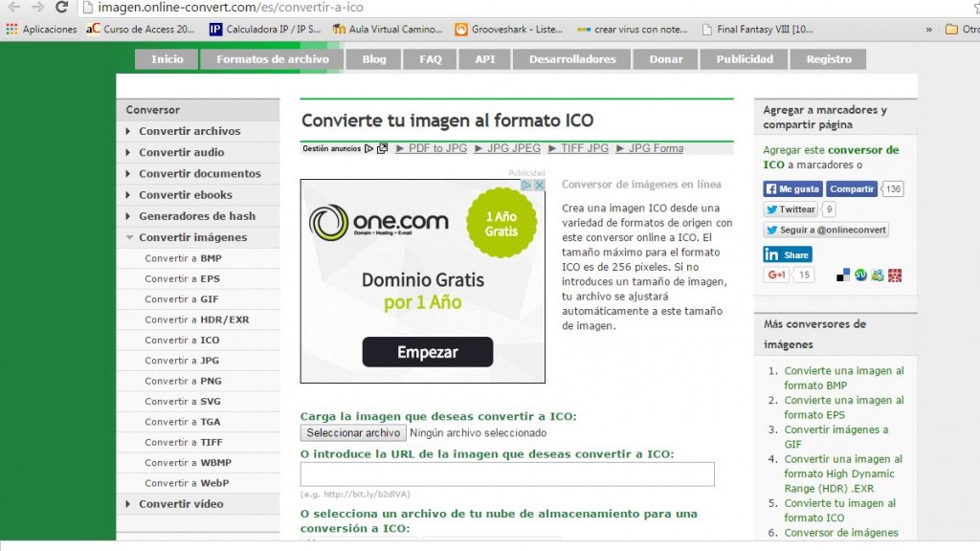Click the Me gusta Facebook button
This screenshot has height=551, width=980.
coord(792,189)
